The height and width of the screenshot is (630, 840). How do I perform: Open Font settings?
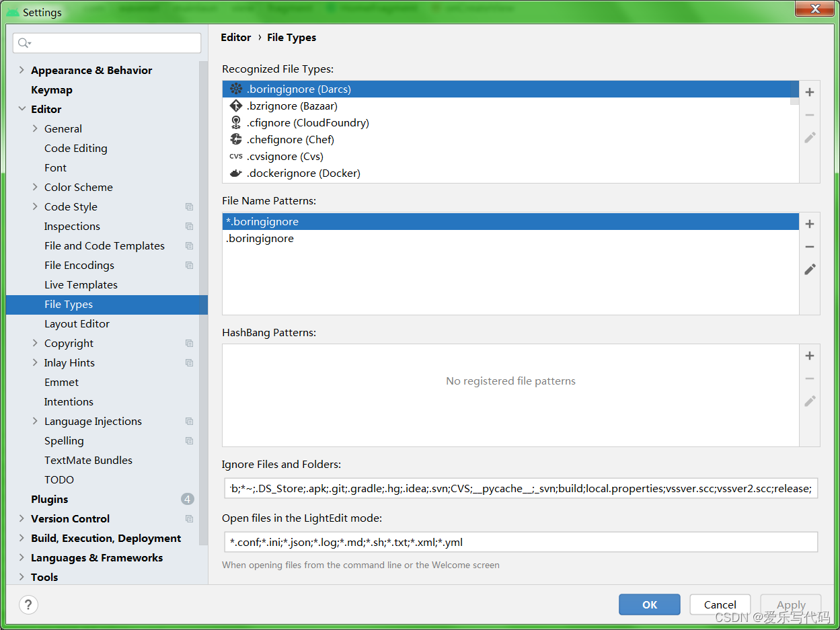[x=56, y=167]
